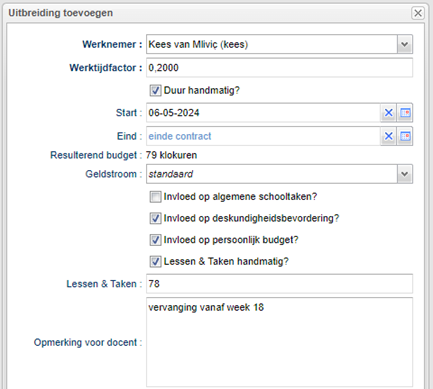Focus the Werktijdfactor field with 0,2000
Screen dimensions: 433x389
pyautogui.click(x=279, y=68)
